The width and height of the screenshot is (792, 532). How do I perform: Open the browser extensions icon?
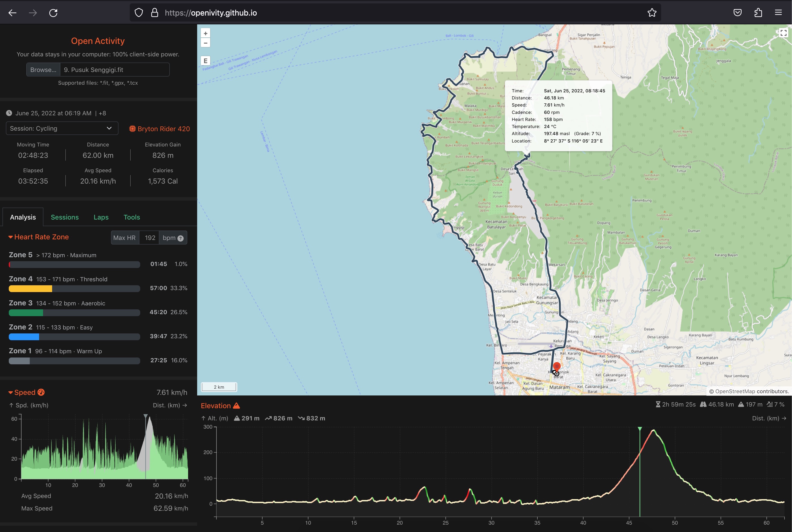pos(758,13)
